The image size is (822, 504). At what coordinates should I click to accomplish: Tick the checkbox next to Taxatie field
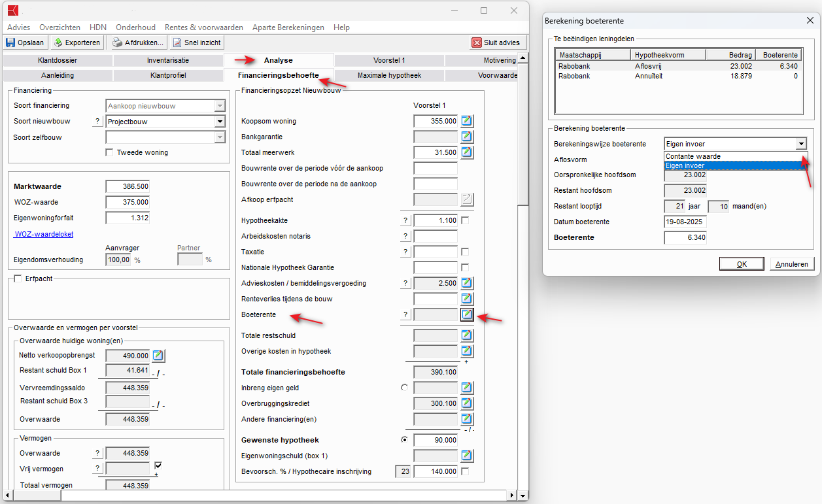[465, 252]
